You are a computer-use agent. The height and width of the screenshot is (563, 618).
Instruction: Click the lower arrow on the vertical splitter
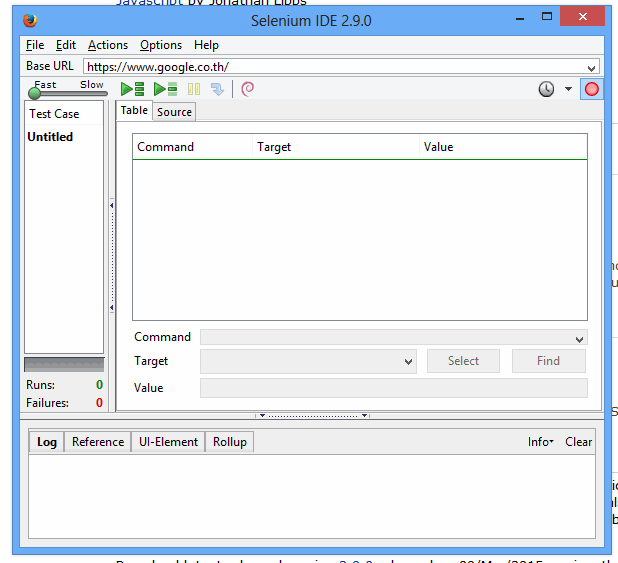pos(112,308)
